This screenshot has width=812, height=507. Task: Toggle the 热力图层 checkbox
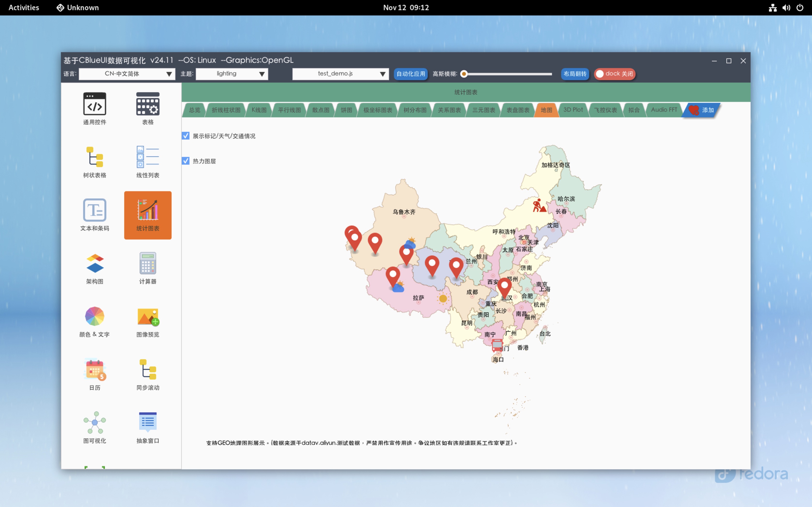(186, 161)
